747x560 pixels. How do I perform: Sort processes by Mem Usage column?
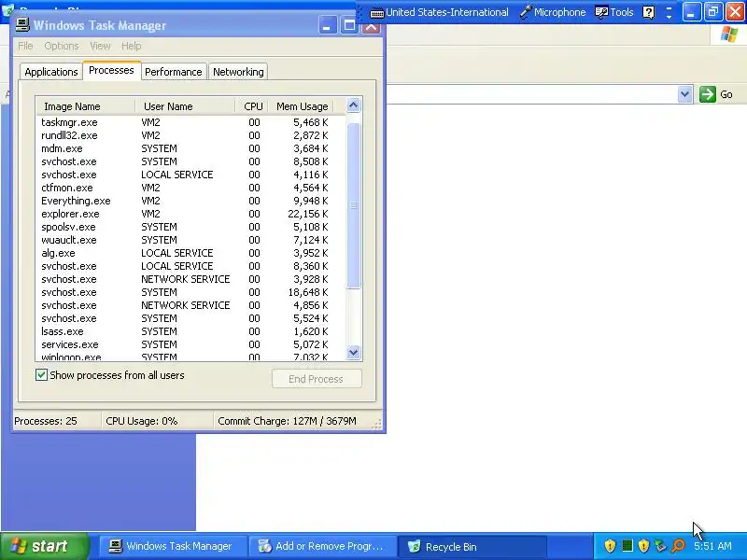pyautogui.click(x=301, y=106)
